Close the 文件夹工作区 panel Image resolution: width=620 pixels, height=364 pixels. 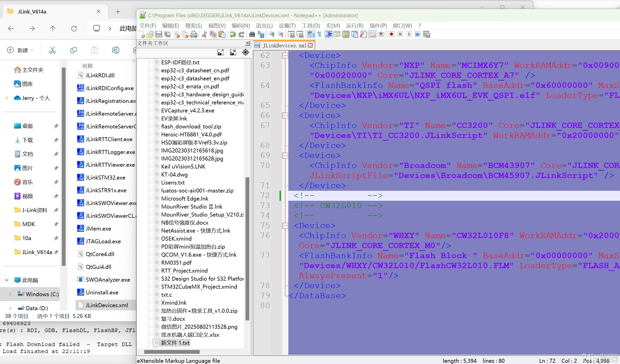[247, 43]
